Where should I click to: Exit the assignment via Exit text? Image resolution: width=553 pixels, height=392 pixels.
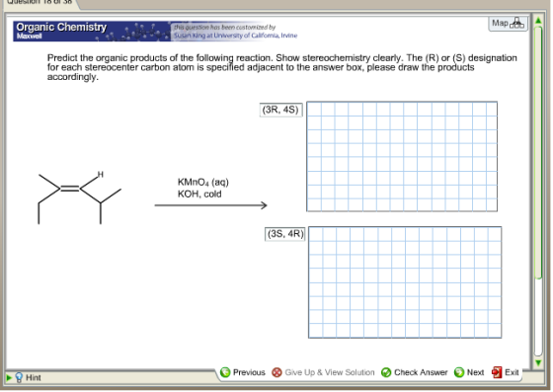click(512, 372)
